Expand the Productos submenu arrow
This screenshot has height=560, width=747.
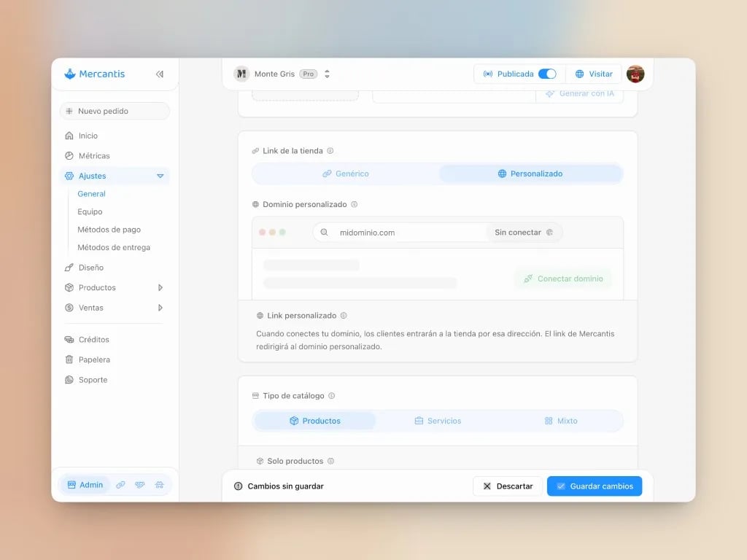[x=160, y=287]
